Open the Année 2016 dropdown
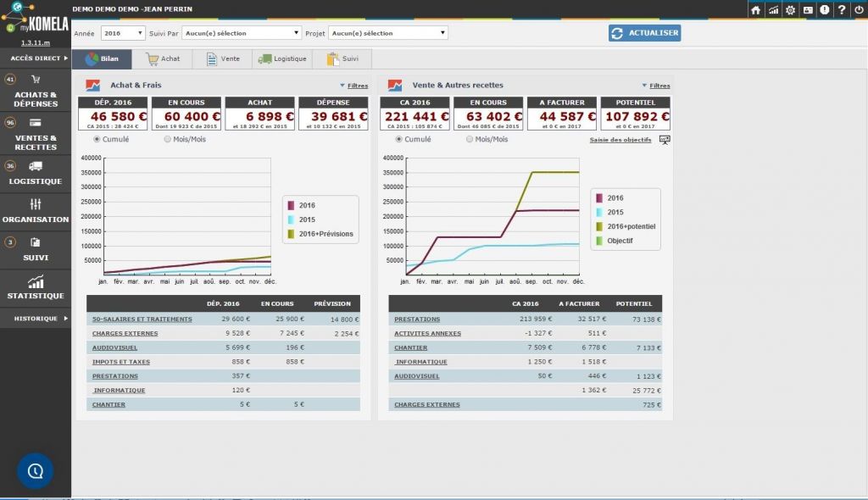 [123, 33]
